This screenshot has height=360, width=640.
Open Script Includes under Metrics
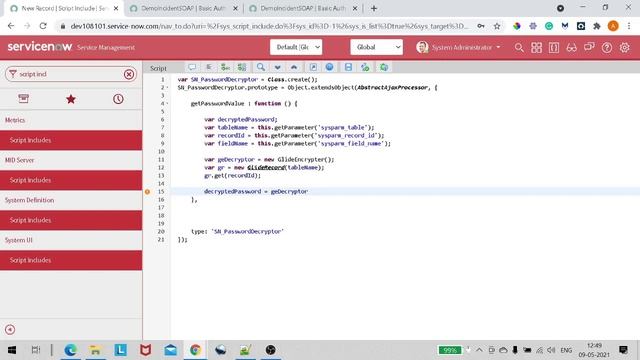pos(71,140)
